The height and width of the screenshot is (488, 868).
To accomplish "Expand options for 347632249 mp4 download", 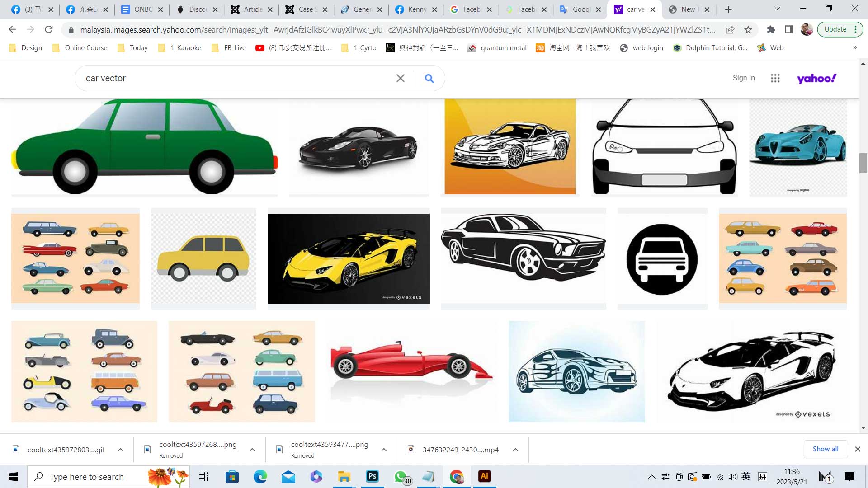I will tap(515, 450).
